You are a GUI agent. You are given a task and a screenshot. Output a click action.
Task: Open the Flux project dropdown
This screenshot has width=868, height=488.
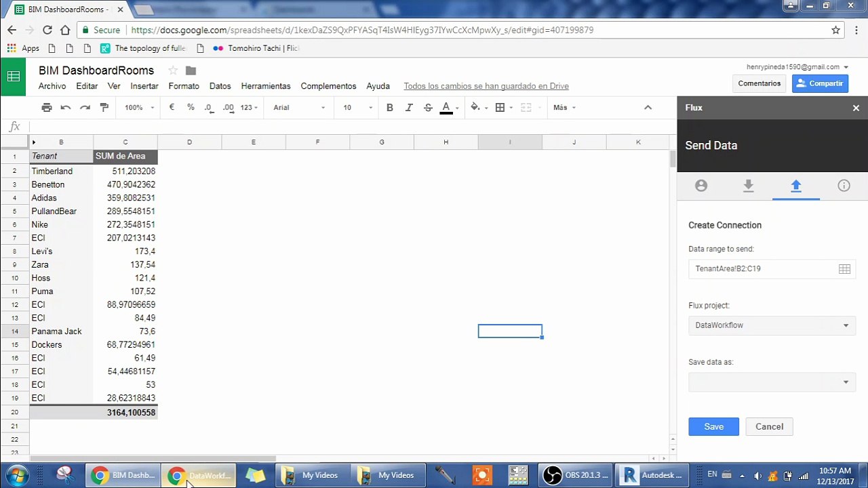click(772, 325)
